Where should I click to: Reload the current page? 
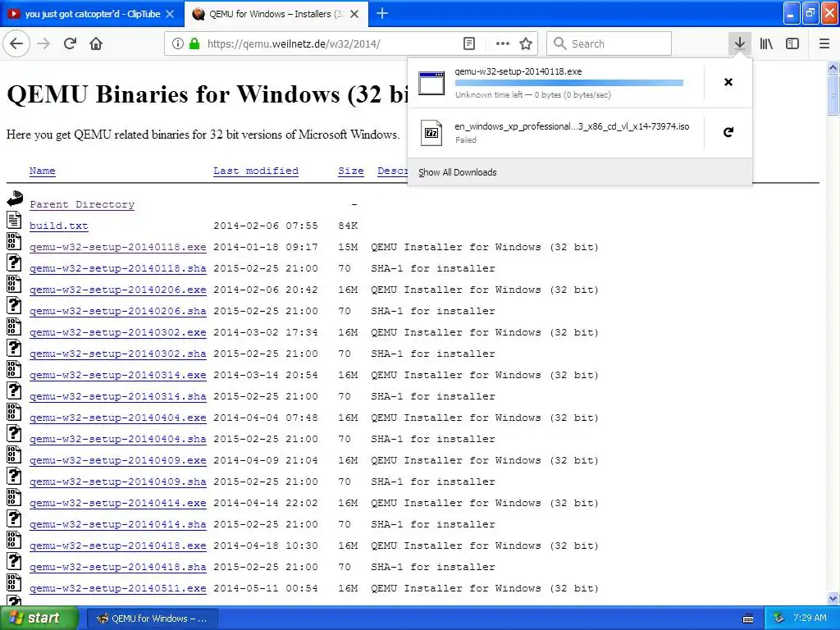pos(70,43)
